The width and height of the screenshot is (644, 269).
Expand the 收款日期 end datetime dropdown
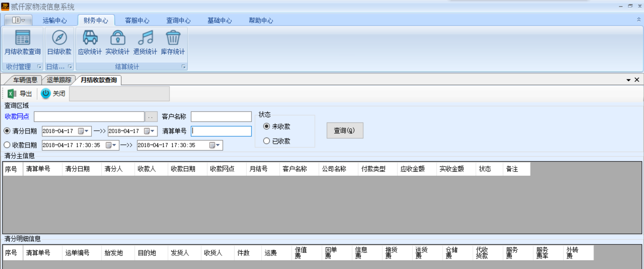(x=218, y=145)
